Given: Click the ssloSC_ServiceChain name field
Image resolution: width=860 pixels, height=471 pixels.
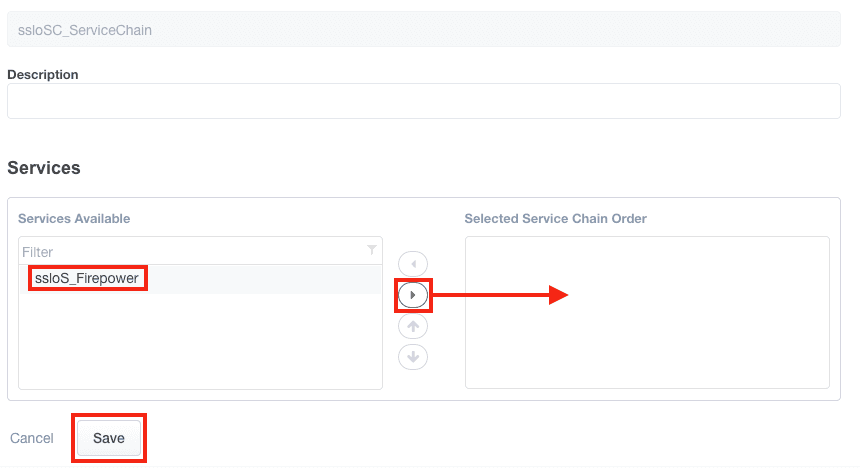Looking at the screenshot, I should click(423, 29).
